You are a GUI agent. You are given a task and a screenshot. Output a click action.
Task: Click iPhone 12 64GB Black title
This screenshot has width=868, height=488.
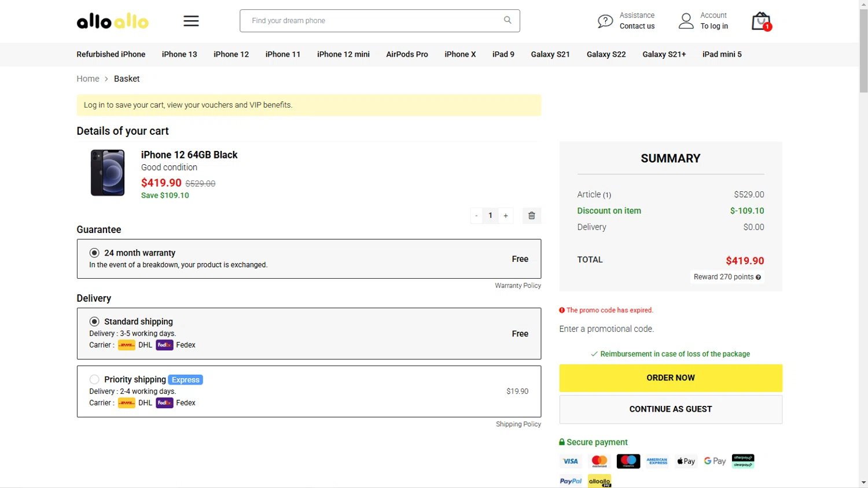(189, 155)
